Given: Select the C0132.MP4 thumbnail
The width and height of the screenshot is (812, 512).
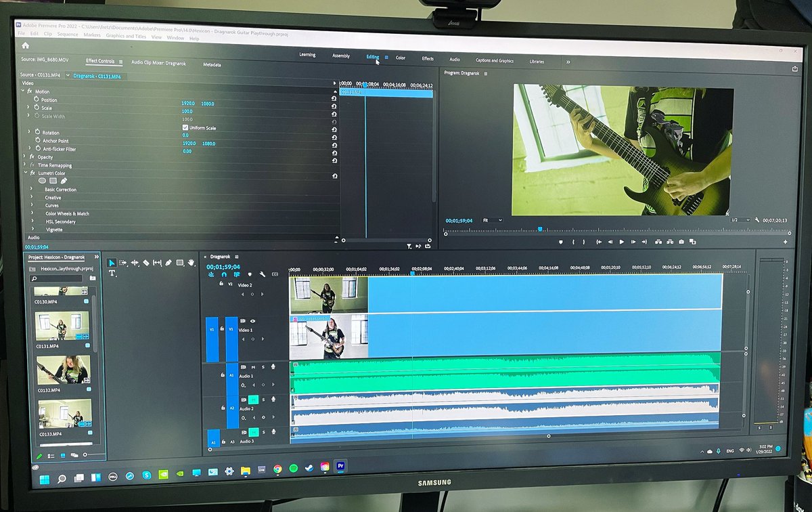Looking at the screenshot, I should [x=63, y=370].
